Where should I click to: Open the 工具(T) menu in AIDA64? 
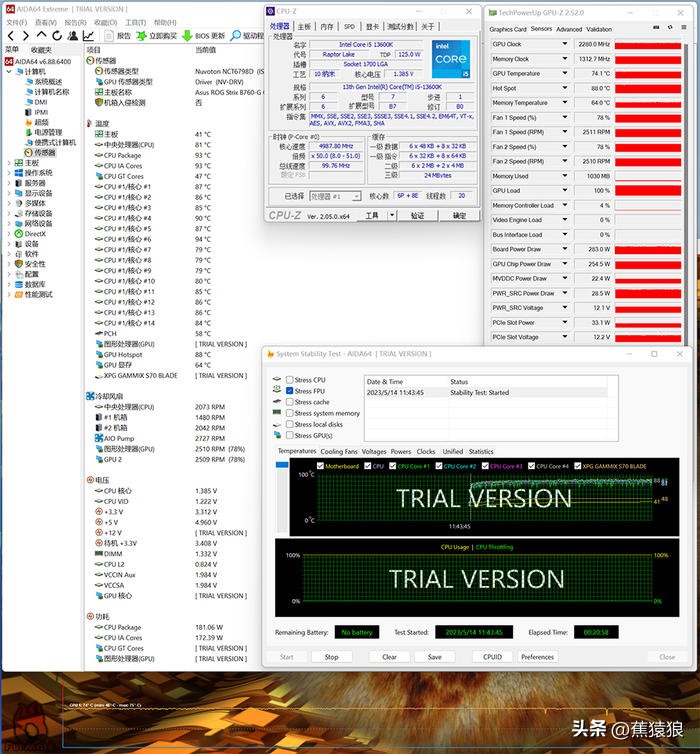[x=136, y=23]
